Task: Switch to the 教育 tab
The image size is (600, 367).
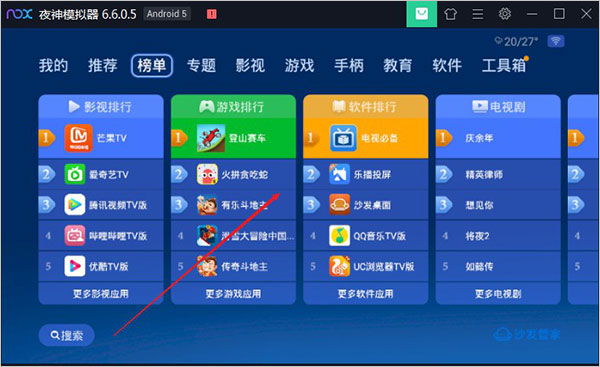Action: tap(398, 65)
